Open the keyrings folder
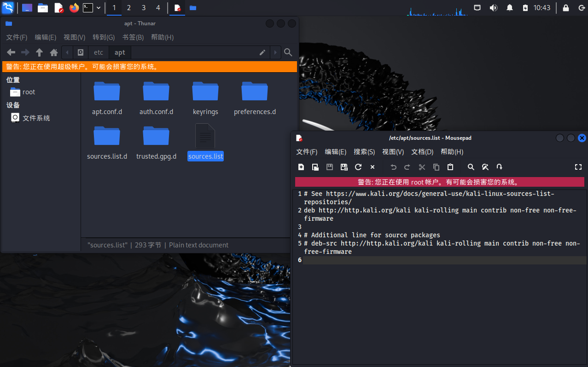The width and height of the screenshot is (588, 367). click(205, 98)
